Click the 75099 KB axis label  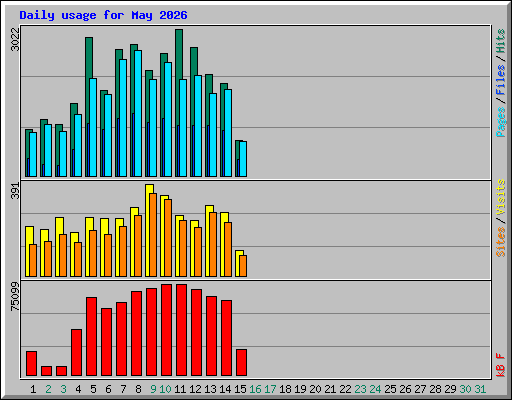15,296
